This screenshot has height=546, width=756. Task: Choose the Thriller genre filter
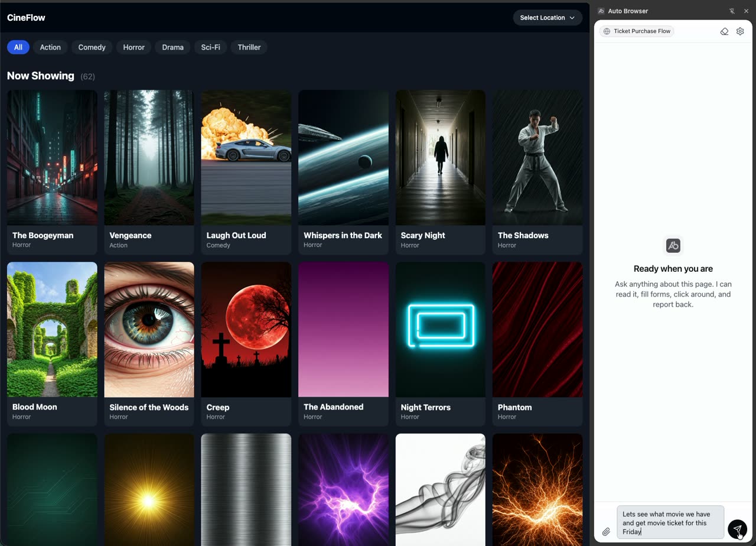[249, 47]
